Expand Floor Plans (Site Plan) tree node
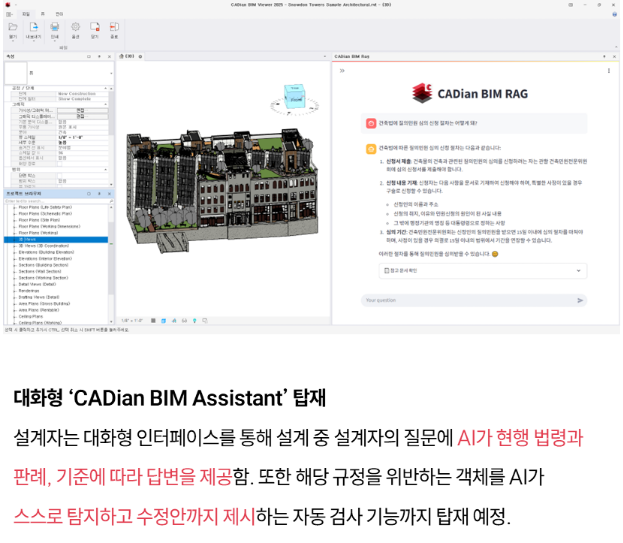Screen dimensions: 623x543 coord(13,222)
